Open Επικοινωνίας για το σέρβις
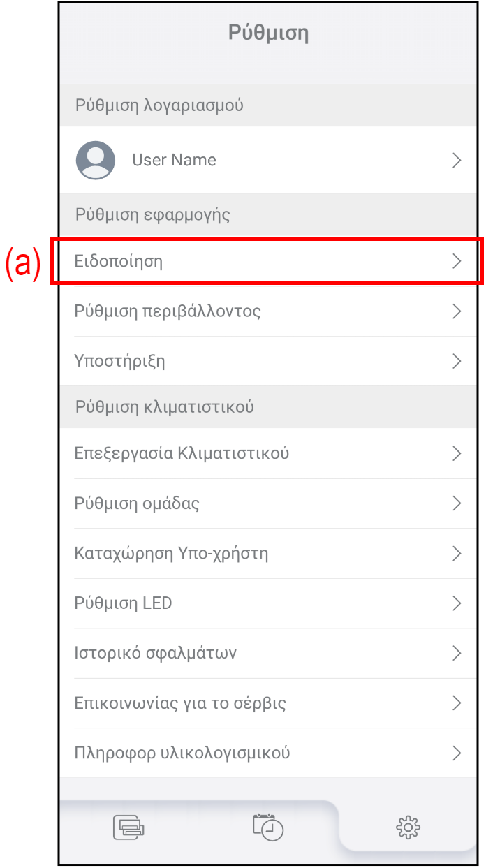Viewport: 486px width, 868px height. pyautogui.click(x=180, y=703)
